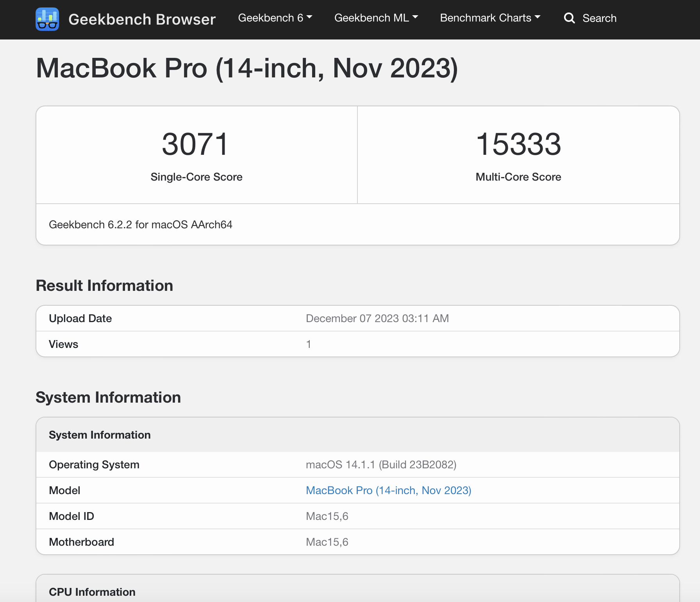The image size is (700, 602).
Task: Click the Motherboard row value
Action: (x=327, y=542)
